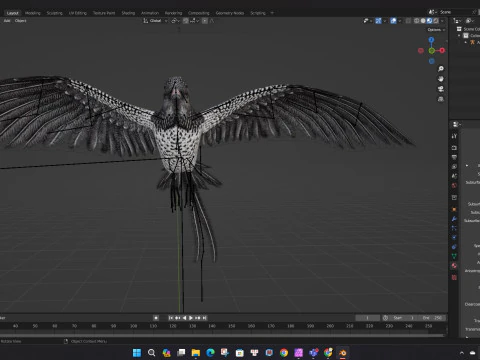The image size is (480, 360).
Task: Open the orange Object properties tab
Action: (x=454, y=209)
